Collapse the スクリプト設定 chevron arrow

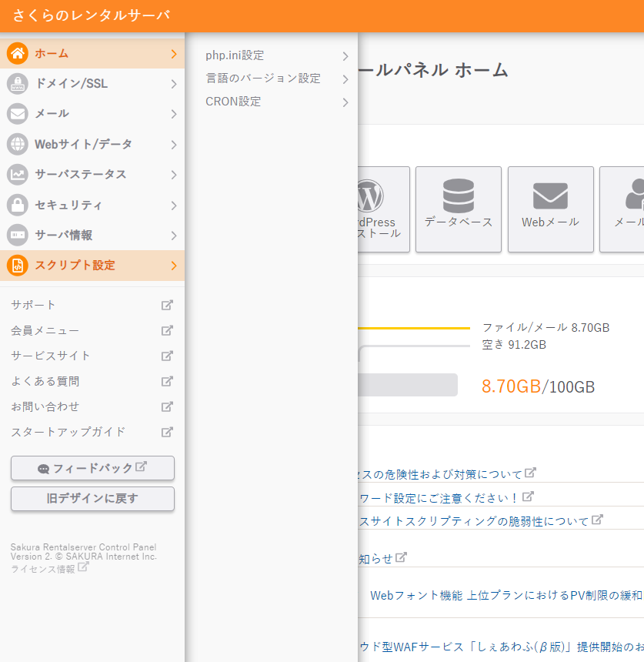[174, 265]
